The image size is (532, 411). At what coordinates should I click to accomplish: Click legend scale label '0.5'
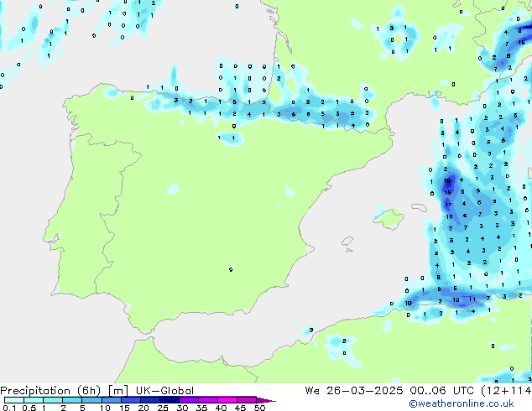point(29,408)
